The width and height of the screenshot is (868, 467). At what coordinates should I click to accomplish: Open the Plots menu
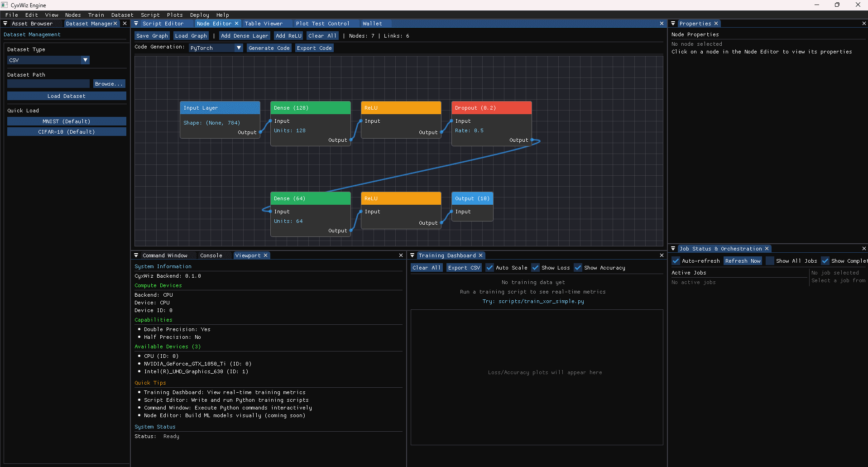(x=175, y=15)
